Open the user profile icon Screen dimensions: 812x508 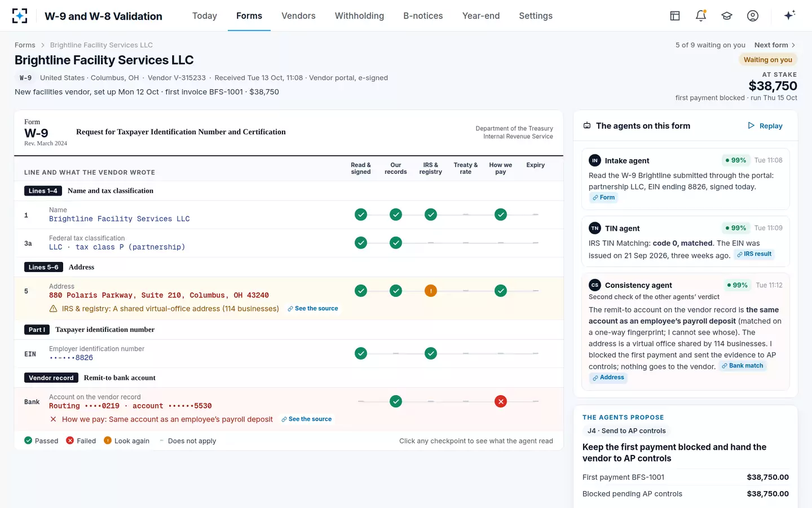click(753, 16)
